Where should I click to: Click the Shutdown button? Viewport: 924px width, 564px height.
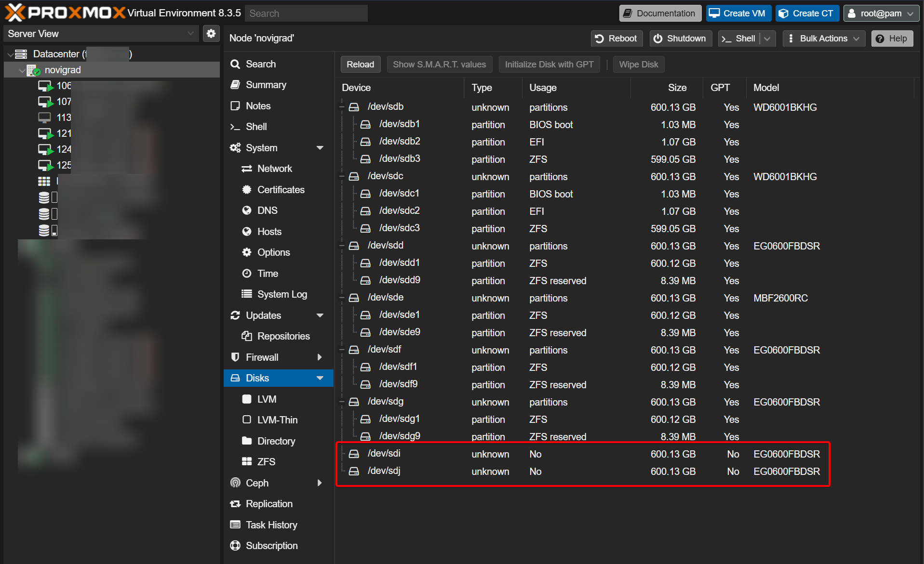[x=680, y=39]
